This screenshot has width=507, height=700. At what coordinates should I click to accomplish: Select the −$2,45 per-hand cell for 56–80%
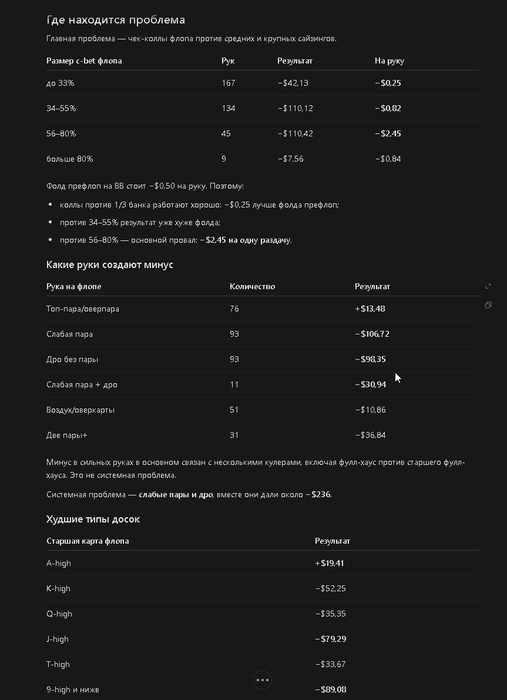tap(387, 133)
